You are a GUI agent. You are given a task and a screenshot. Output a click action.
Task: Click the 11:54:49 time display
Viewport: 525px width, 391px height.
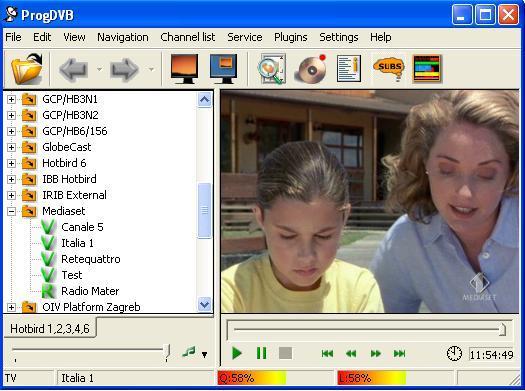491,355
